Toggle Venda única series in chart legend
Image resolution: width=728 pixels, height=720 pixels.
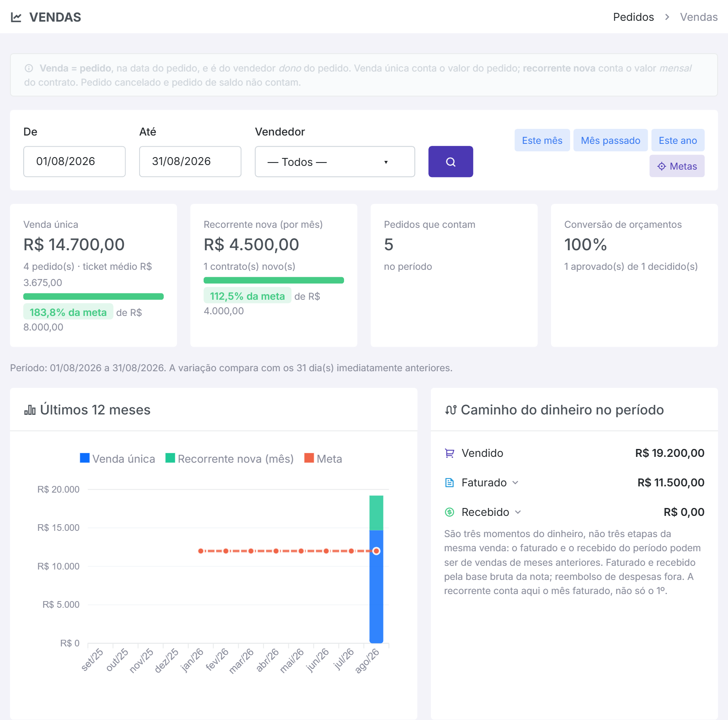pyautogui.click(x=118, y=459)
